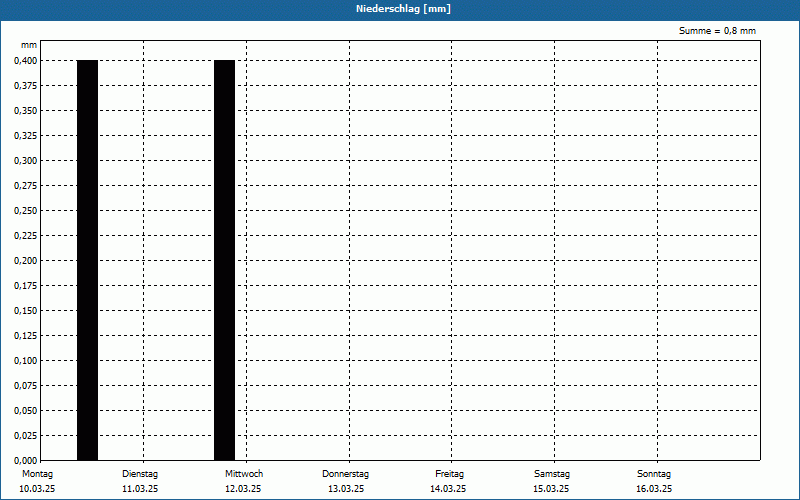Click the Donnerstag axis label
The image size is (800, 500).
tap(345, 474)
